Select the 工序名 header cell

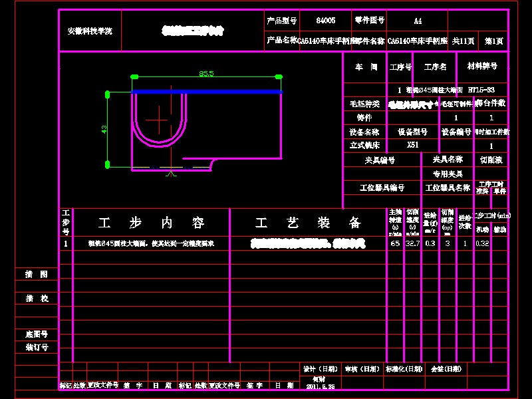pos(436,67)
